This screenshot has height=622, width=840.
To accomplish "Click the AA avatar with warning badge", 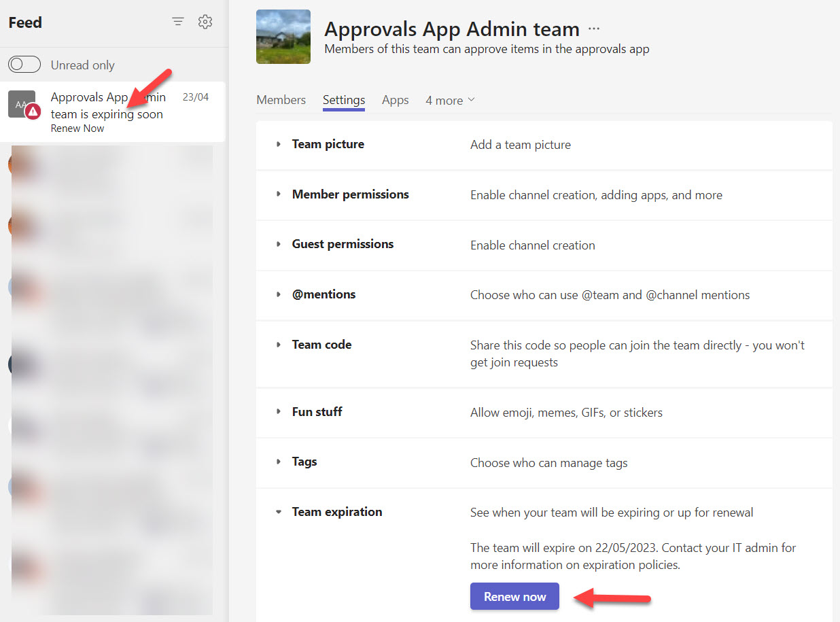I will [24, 105].
